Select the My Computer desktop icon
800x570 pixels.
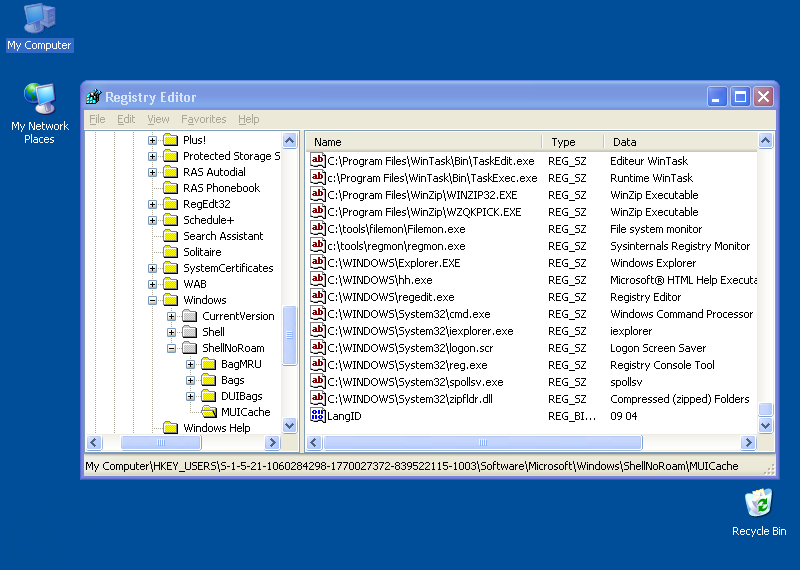click(x=39, y=28)
